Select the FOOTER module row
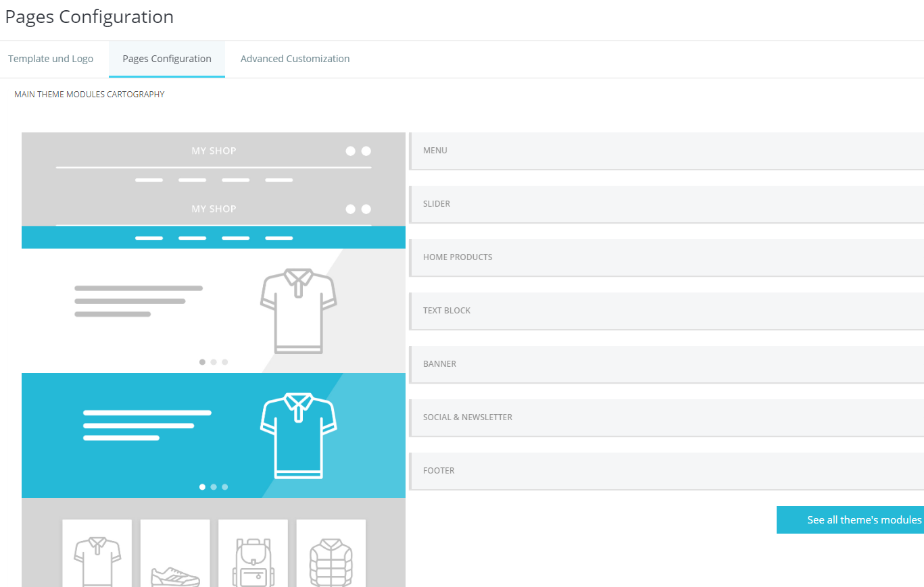The width and height of the screenshot is (924, 587). [666, 471]
